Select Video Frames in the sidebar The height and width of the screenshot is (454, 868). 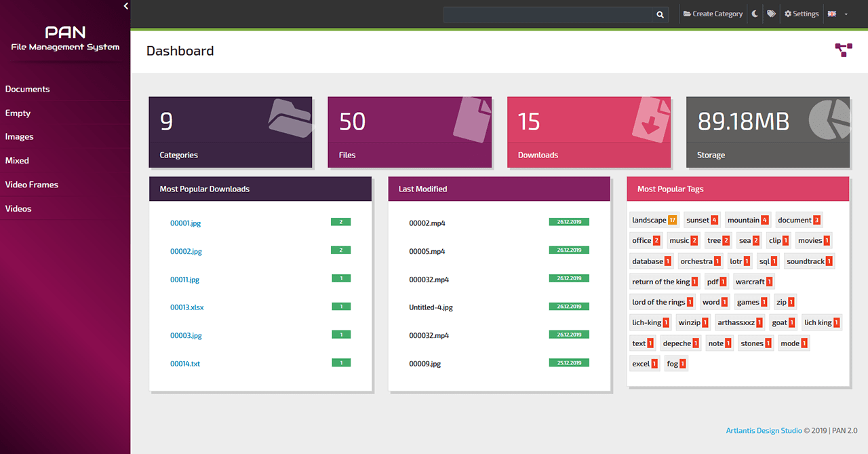(32, 185)
